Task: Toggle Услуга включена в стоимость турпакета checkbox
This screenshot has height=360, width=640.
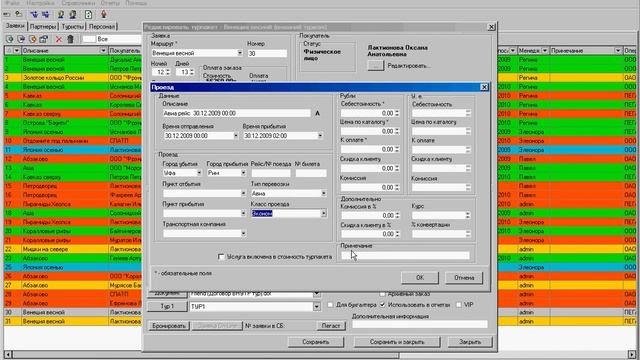Action: click(x=221, y=257)
